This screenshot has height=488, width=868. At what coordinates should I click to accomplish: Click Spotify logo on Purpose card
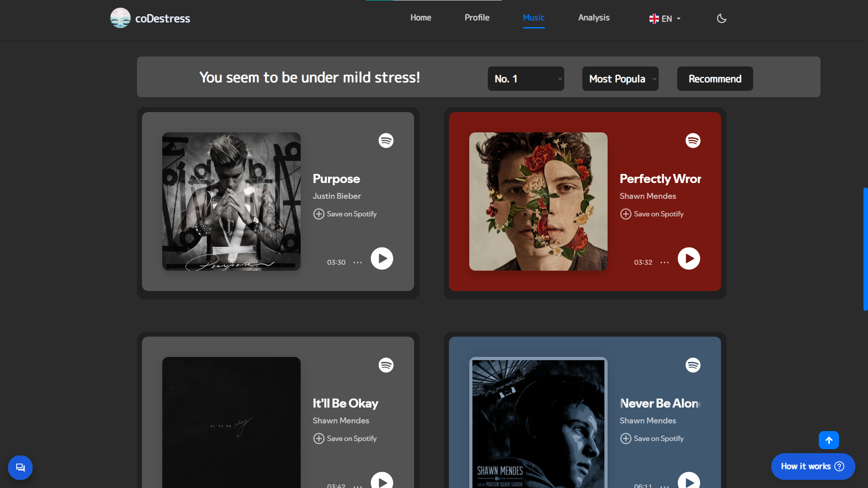click(x=386, y=141)
